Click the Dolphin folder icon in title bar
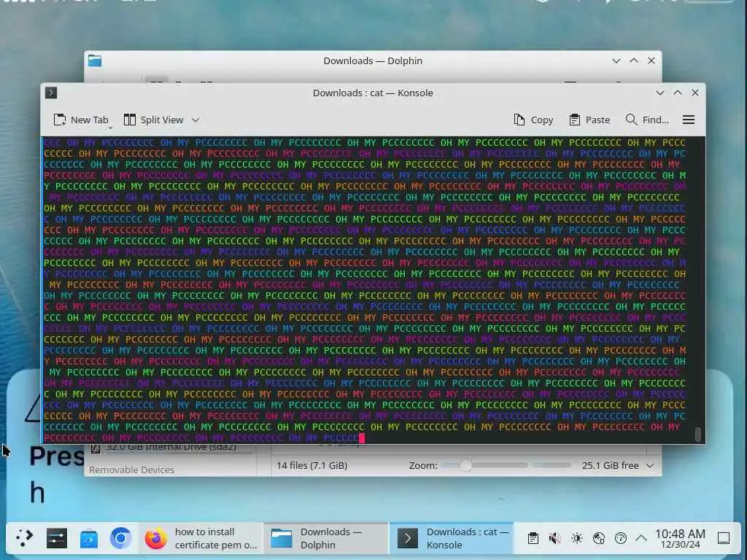747x560 pixels. click(x=95, y=61)
